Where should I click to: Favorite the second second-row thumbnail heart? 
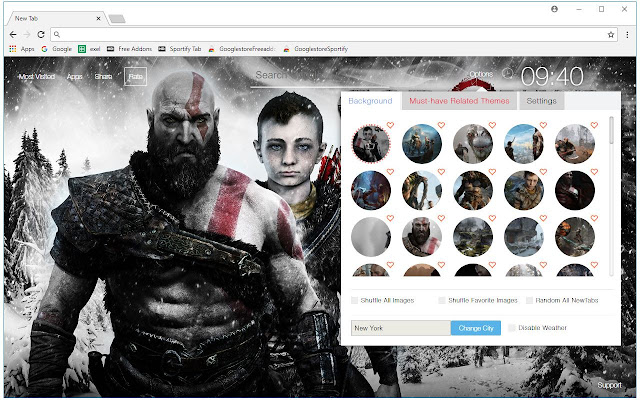[x=441, y=172]
